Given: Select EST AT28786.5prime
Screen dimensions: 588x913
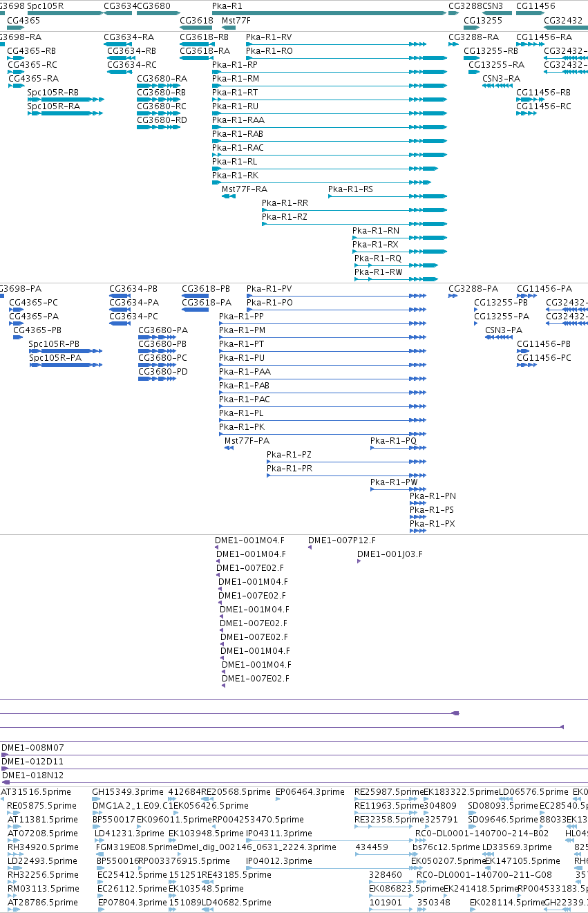Looking at the screenshot, I should [43, 902].
